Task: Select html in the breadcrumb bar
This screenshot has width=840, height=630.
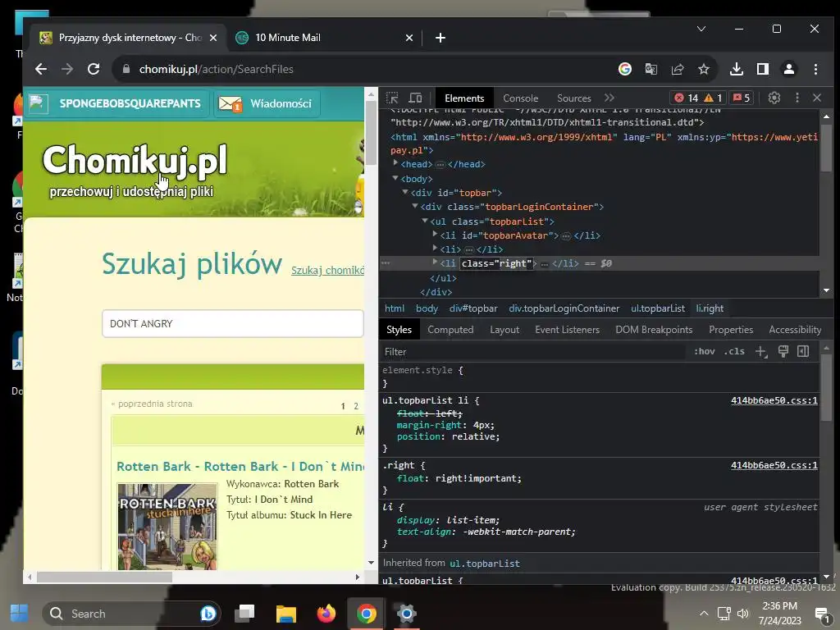Action: 395,308
